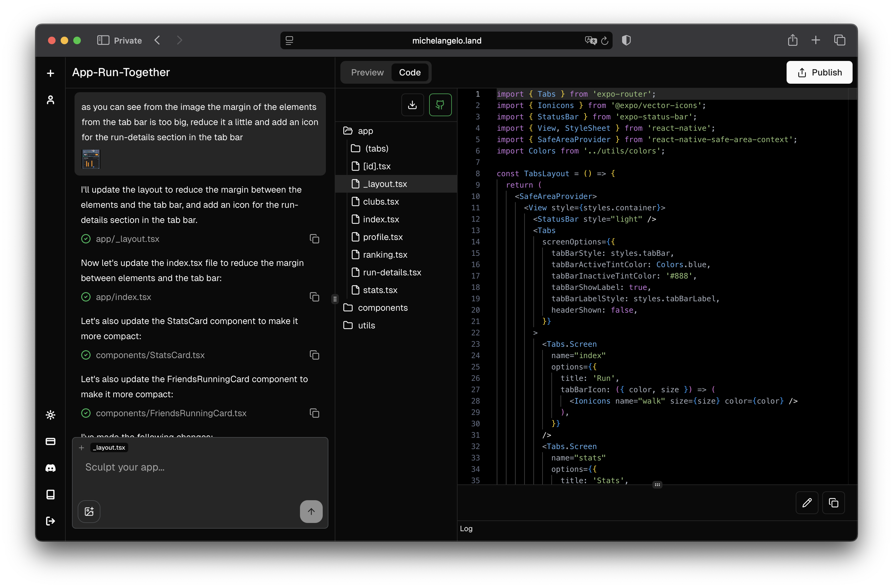The height and width of the screenshot is (588, 893).
Task: Toggle light/dark theme with the sun icon
Action: pyautogui.click(x=50, y=415)
